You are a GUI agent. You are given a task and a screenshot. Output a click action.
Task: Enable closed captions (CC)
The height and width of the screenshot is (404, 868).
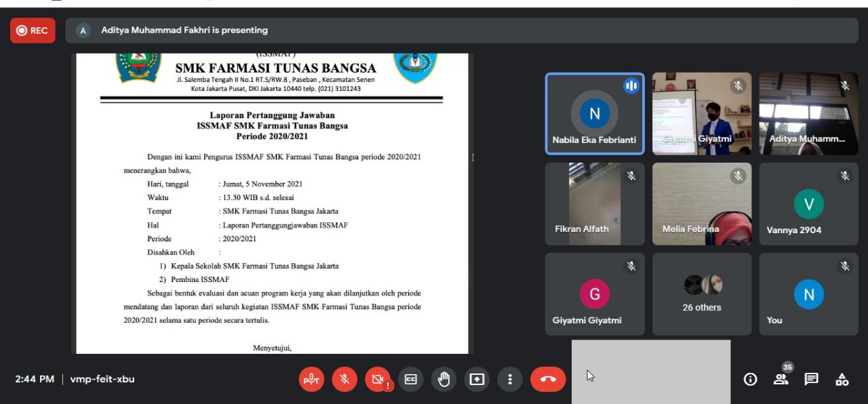[411, 380]
